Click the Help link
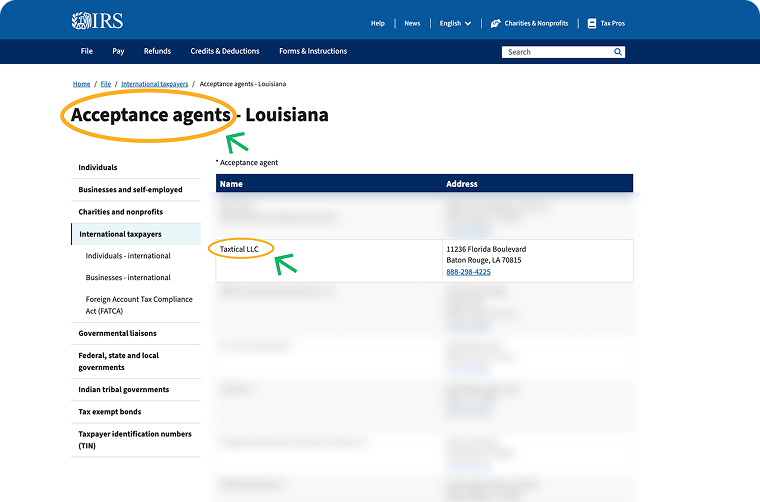 point(377,23)
